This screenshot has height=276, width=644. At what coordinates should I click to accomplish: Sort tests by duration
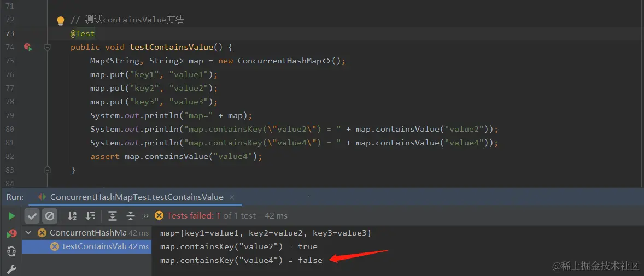pyautogui.click(x=90, y=216)
